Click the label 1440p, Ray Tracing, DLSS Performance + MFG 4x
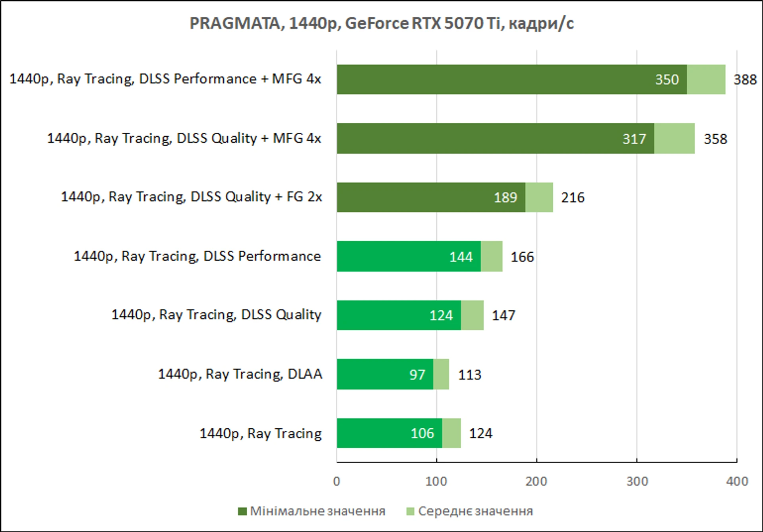The height and width of the screenshot is (532, 763). tap(165, 79)
